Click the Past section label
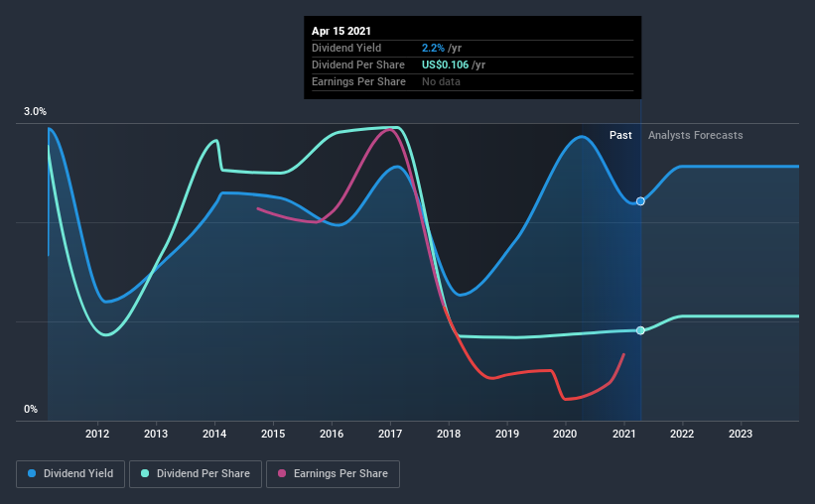815x504 pixels. (620, 135)
